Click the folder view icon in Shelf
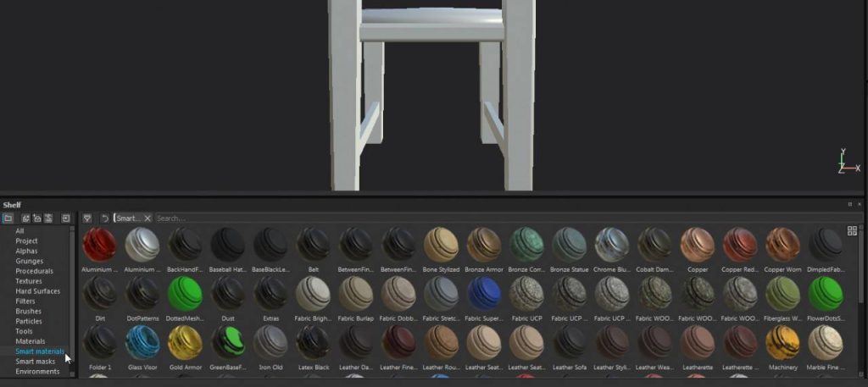 click(8, 218)
